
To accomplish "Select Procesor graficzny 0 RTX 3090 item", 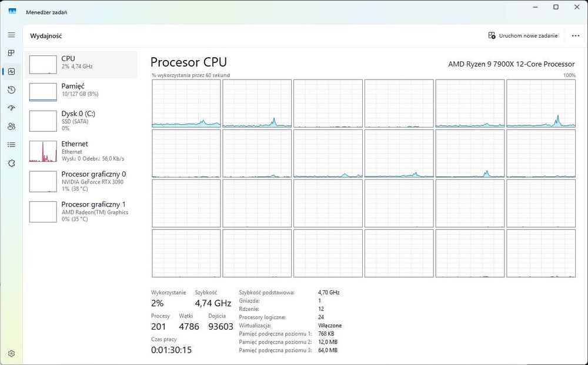I will (81, 181).
